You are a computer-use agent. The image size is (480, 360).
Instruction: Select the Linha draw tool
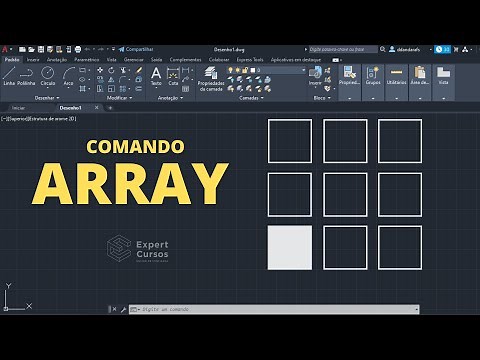pos(9,76)
